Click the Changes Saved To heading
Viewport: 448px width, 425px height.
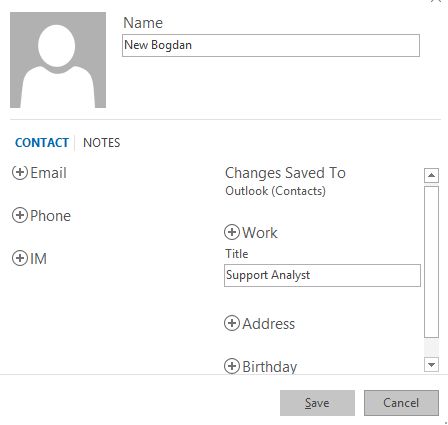pos(285,173)
